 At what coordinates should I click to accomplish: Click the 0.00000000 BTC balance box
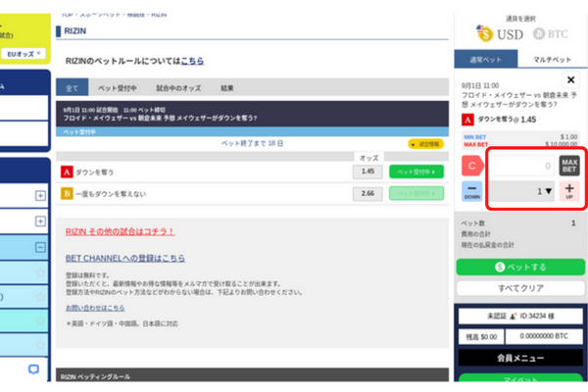(x=544, y=336)
